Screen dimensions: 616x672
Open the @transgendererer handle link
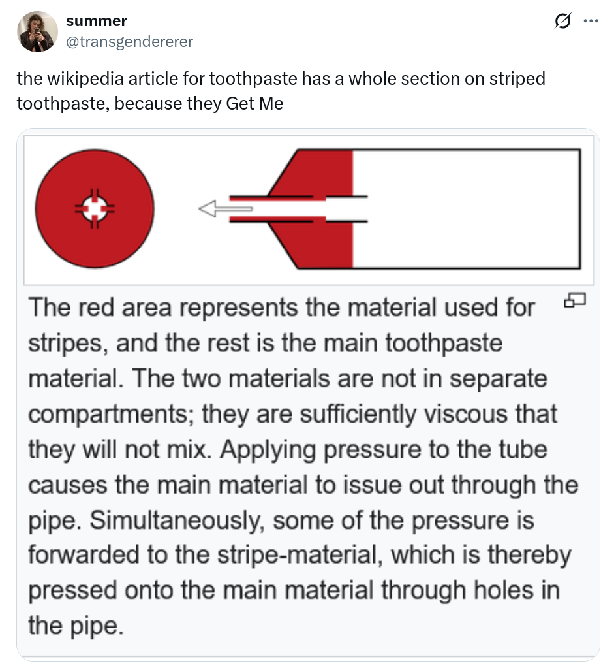(129, 42)
